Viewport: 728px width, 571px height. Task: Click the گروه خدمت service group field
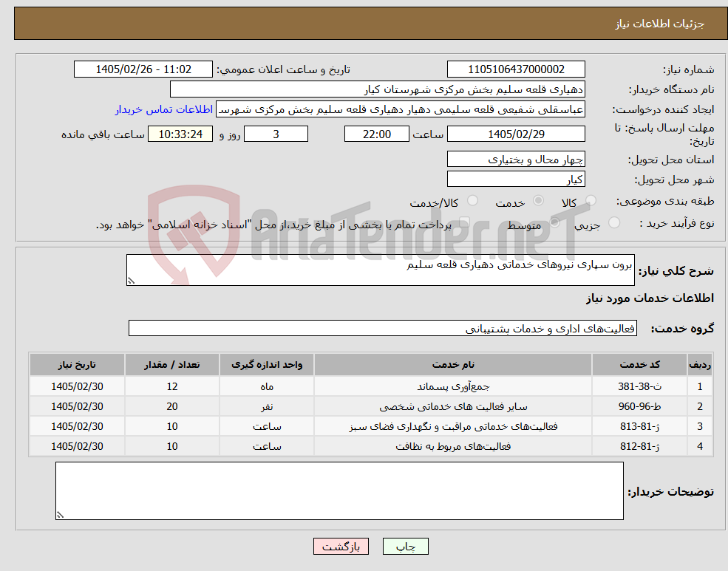[x=383, y=329]
